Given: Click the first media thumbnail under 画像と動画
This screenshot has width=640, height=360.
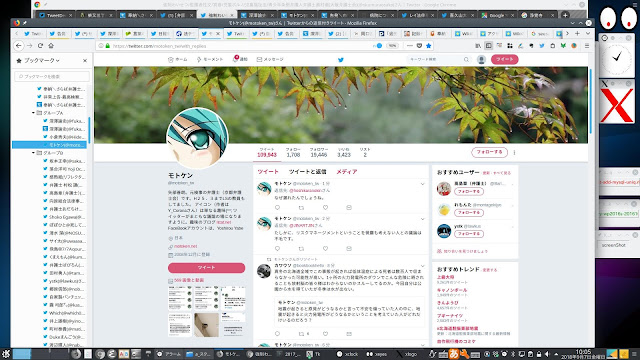Looking at the screenshot, I should pyautogui.click(x=180, y=298).
